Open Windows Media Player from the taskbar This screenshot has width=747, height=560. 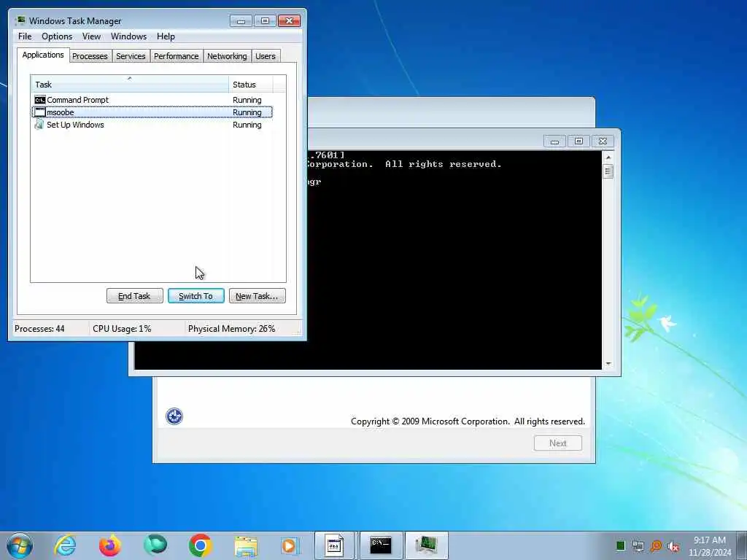coord(289,545)
